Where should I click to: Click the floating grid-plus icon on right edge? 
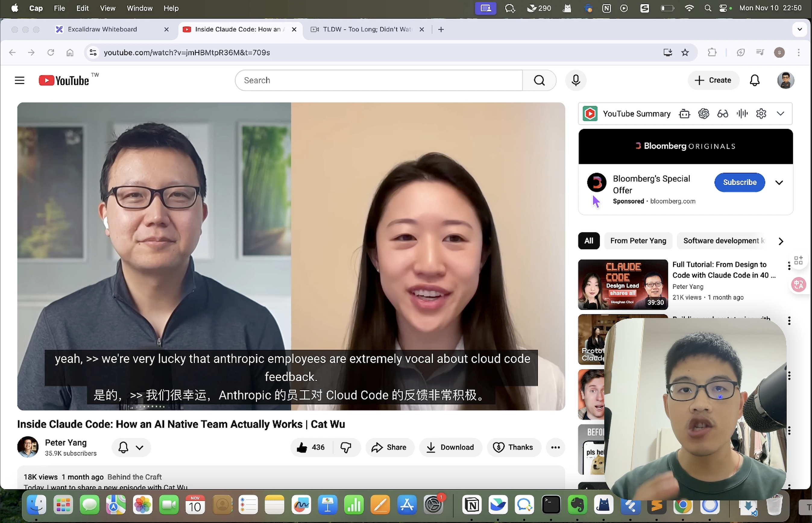(x=798, y=261)
